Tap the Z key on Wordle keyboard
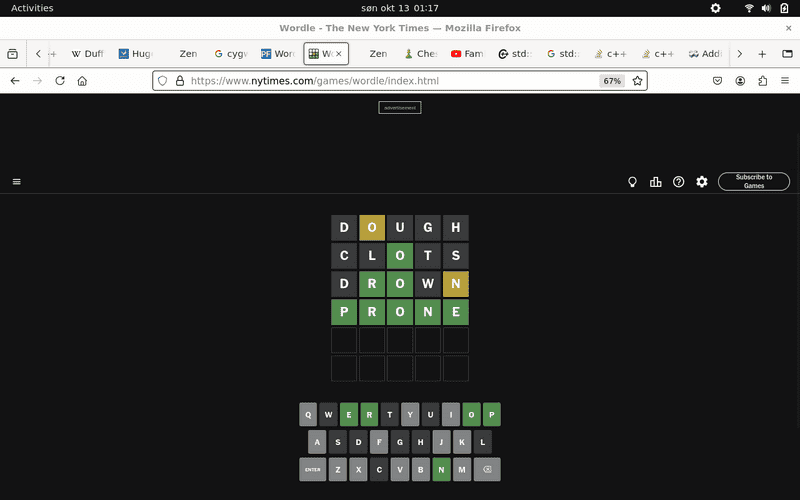Image resolution: width=800 pixels, height=500 pixels. pyautogui.click(x=338, y=469)
